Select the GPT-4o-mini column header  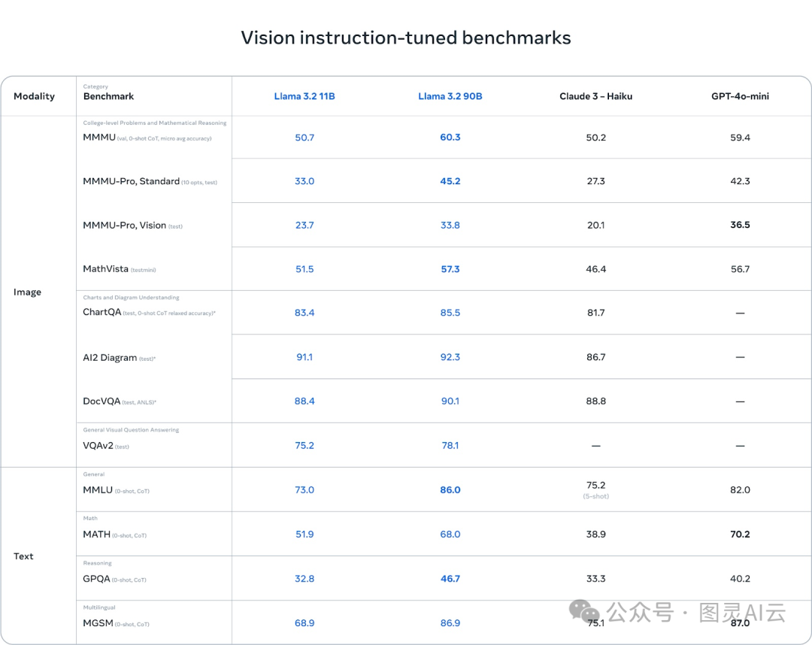[740, 96]
